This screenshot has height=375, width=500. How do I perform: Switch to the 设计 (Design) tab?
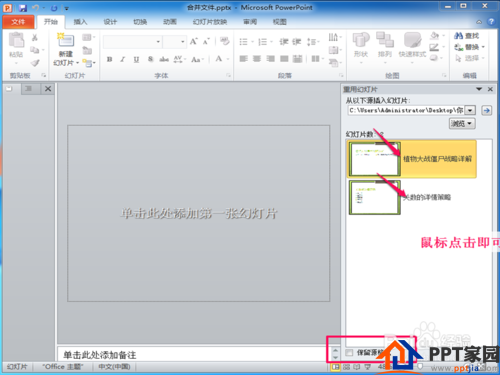click(110, 22)
